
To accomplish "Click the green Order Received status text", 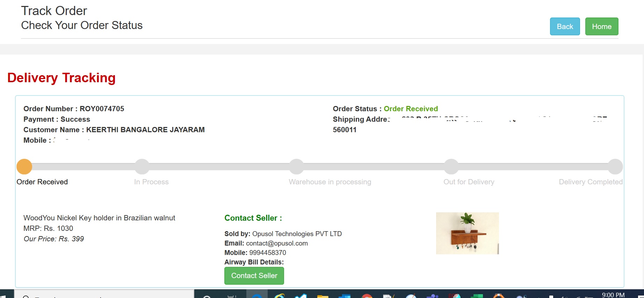I will tap(411, 109).
